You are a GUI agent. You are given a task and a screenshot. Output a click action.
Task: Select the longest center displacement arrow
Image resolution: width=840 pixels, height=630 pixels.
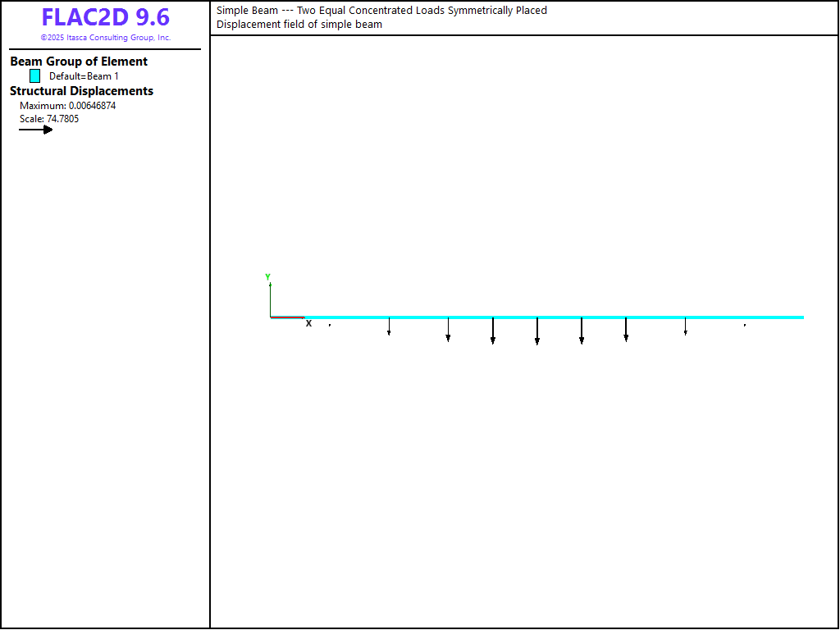[537, 331]
